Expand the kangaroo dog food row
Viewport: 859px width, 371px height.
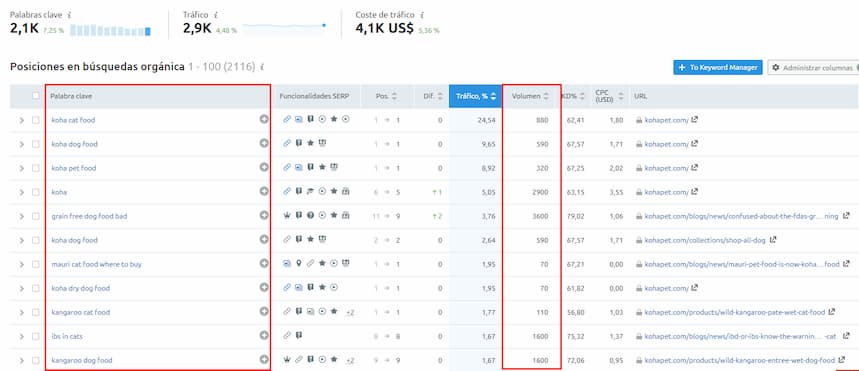click(21, 361)
